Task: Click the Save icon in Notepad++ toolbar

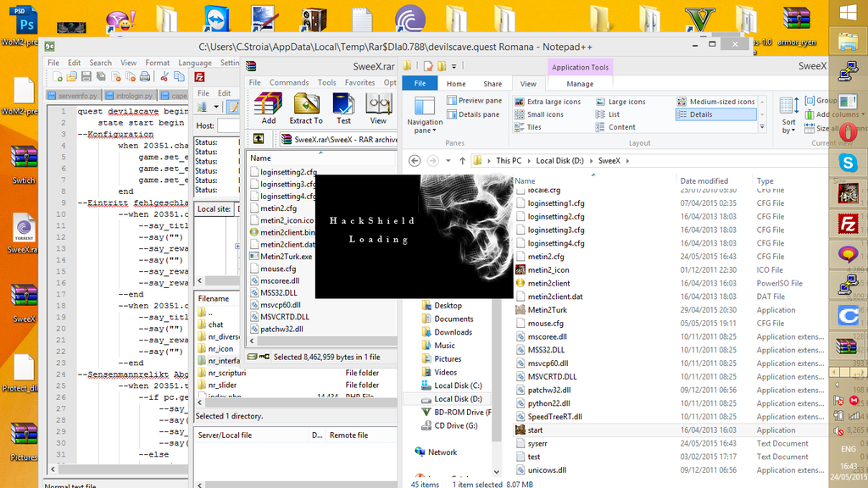Action: click(x=86, y=77)
